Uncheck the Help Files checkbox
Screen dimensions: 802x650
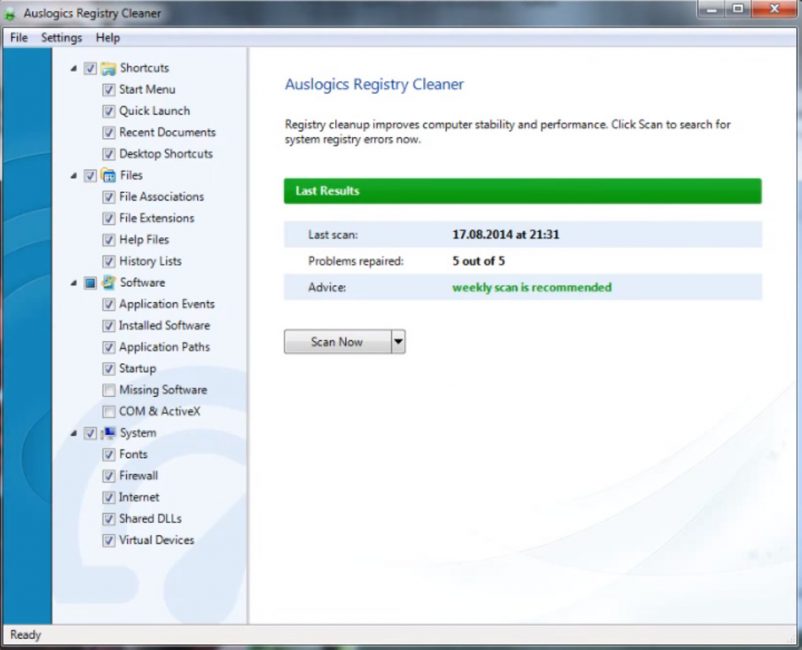pyautogui.click(x=108, y=240)
